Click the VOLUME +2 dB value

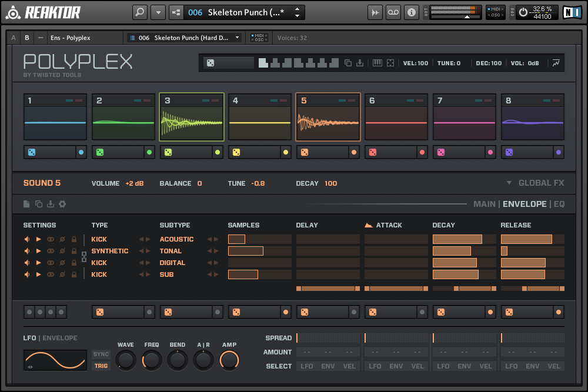134,183
